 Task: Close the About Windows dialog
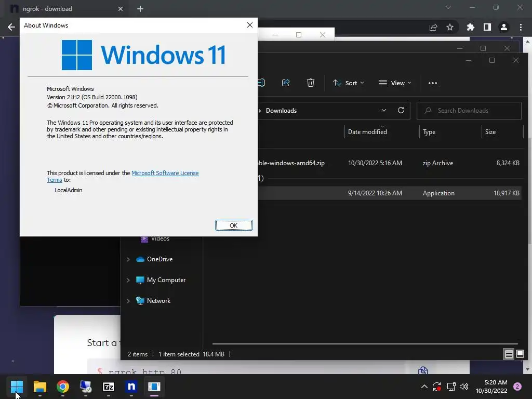(250, 25)
